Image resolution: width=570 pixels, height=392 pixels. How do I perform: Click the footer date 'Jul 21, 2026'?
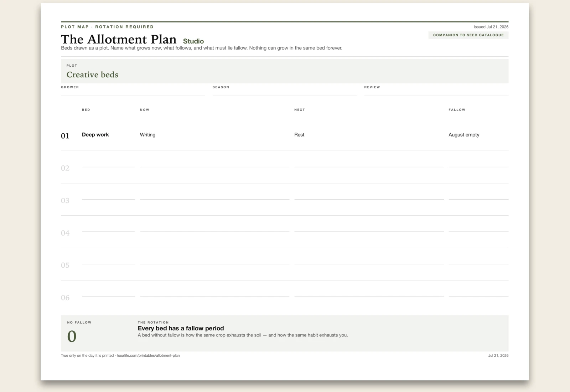(498, 356)
